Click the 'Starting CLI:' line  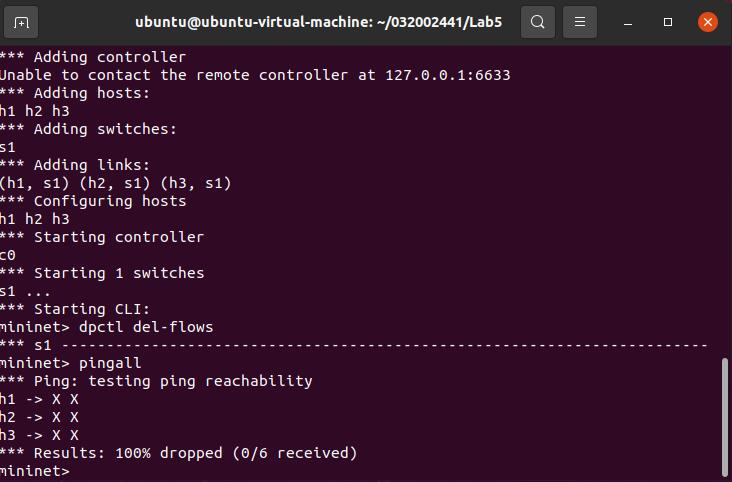tap(75, 309)
